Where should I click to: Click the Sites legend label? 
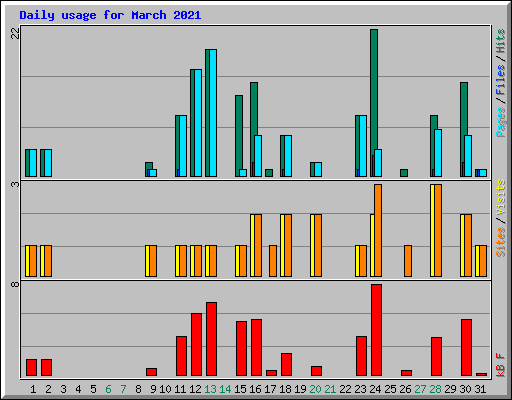point(501,242)
